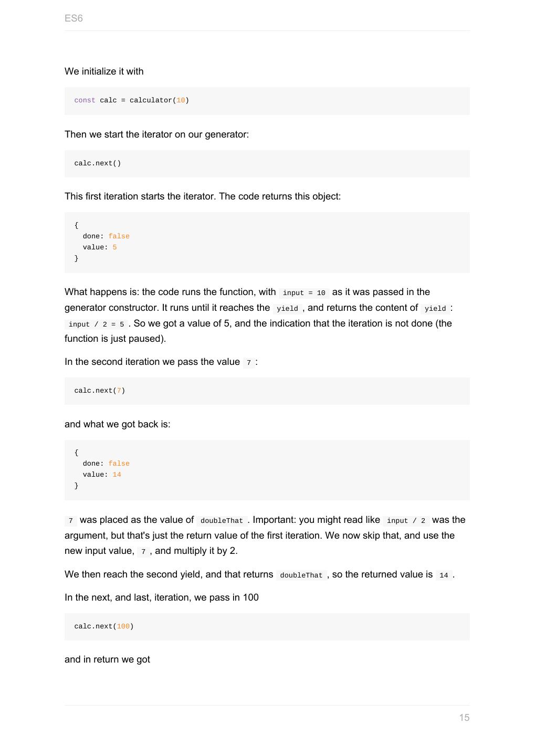Screen dimensions: 535x756
Task: Click value 5 in first returned object
Action: [114, 247]
